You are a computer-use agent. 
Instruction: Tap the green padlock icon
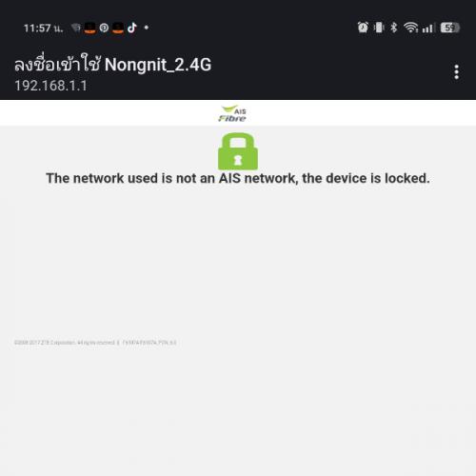pos(238,151)
